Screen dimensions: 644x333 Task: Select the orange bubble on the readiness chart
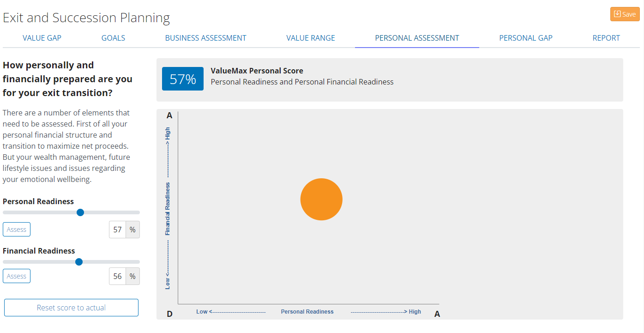(321, 199)
